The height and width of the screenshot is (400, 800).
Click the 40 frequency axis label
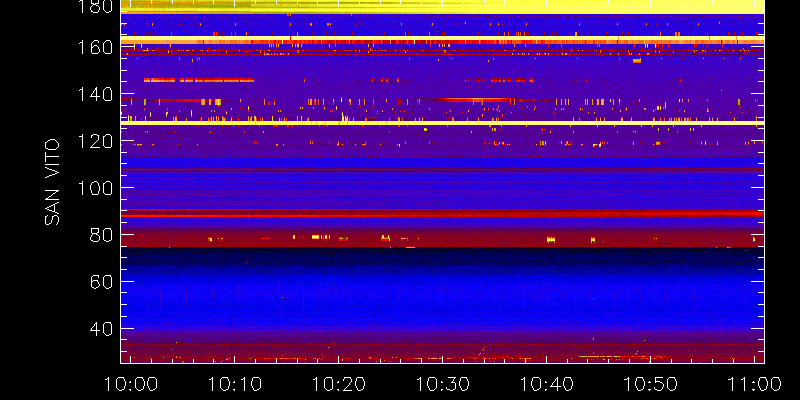[102, 329]
